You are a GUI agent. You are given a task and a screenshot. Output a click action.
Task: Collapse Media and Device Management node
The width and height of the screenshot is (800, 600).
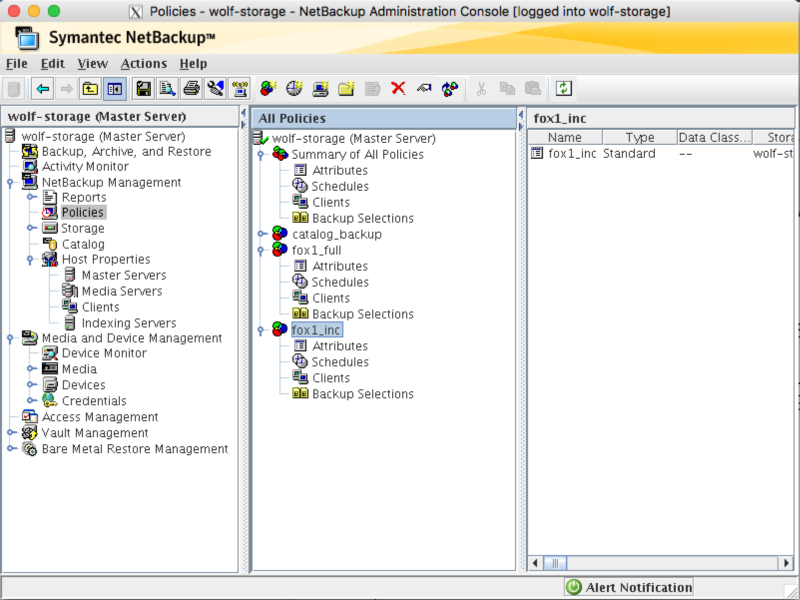(10, 338)
